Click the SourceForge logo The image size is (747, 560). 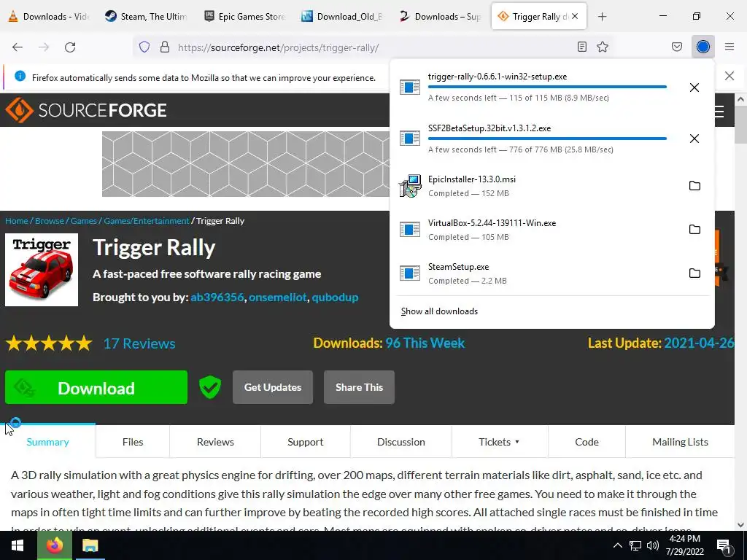[x=86, y=110]
